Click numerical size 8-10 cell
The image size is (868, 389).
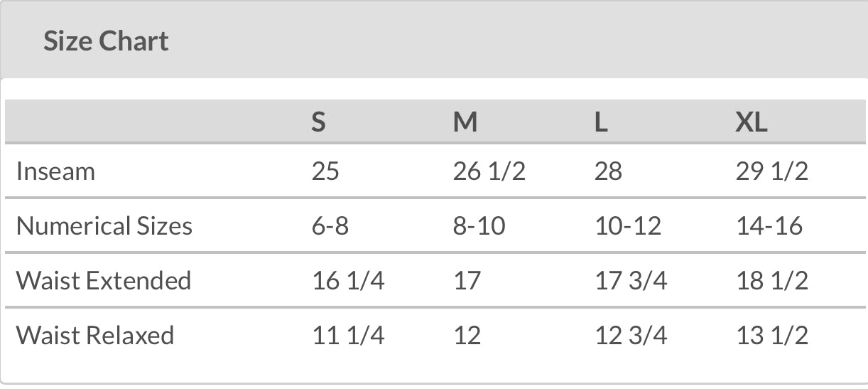(x=479, y=226)
